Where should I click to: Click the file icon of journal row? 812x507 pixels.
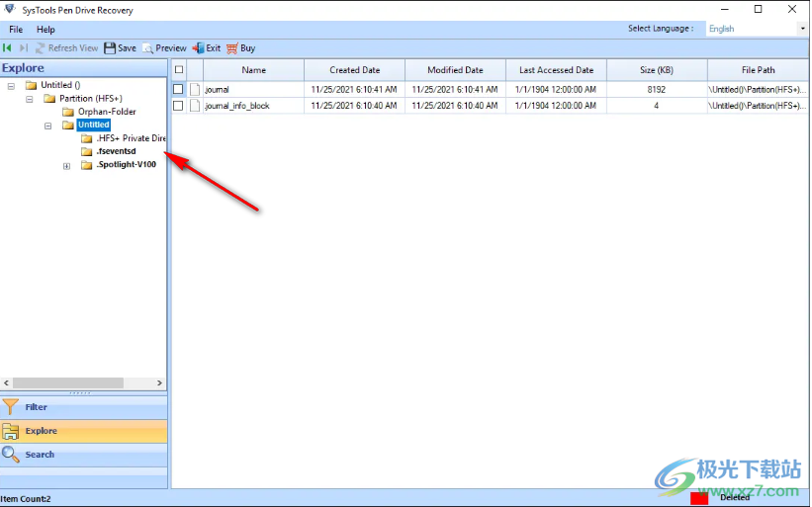(x=195, y=90)
